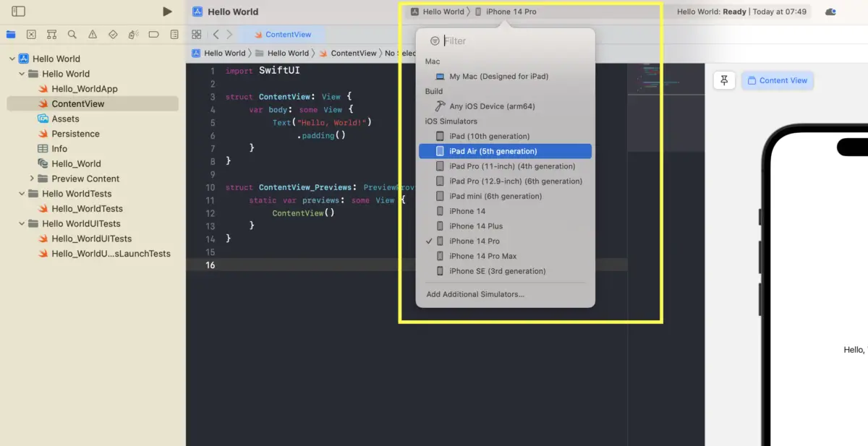Viewport: 868px width, 446px height.
Task: Click the .padding() modifier in code
Action: pyautogui.click(x=320, y=135)
